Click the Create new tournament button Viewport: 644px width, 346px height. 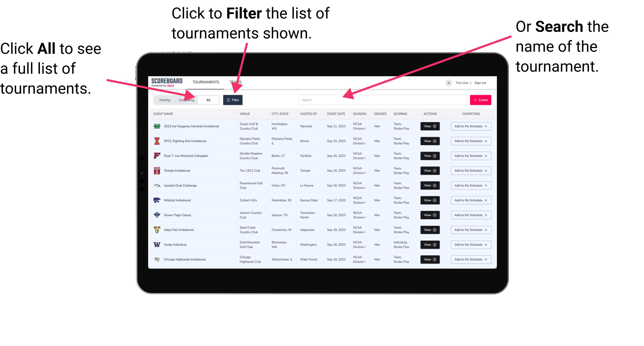pyautogui.click(x=481, y=100)
